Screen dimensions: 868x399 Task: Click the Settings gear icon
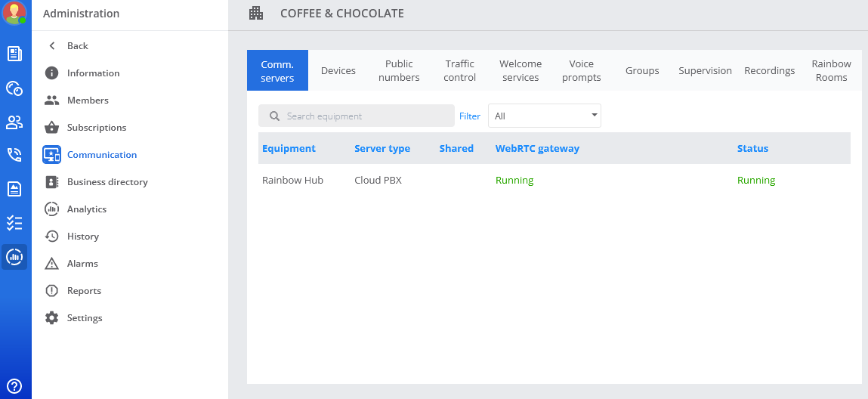click(51, 318)
